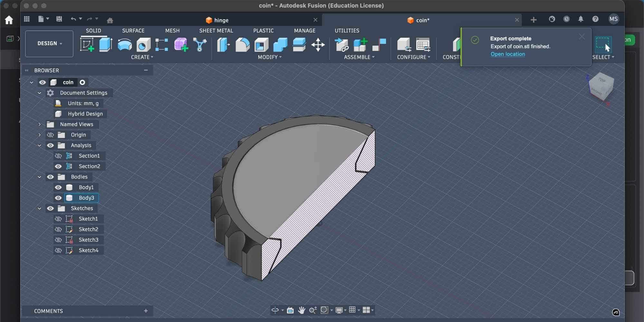Screen dimensions: 644x322
Task: Show Section1 analysis visibility
Action: [x=58, y=156]
